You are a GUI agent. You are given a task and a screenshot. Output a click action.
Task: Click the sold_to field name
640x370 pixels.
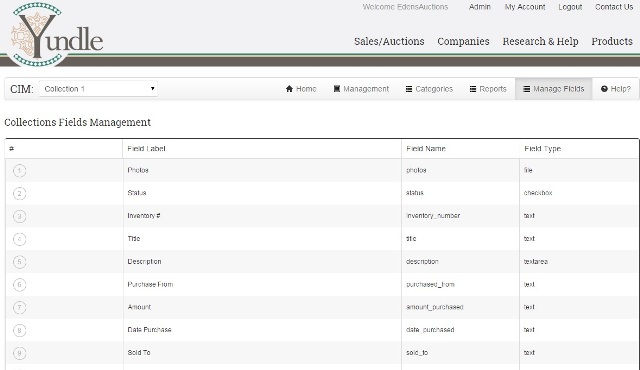click(x=417, y=352)
